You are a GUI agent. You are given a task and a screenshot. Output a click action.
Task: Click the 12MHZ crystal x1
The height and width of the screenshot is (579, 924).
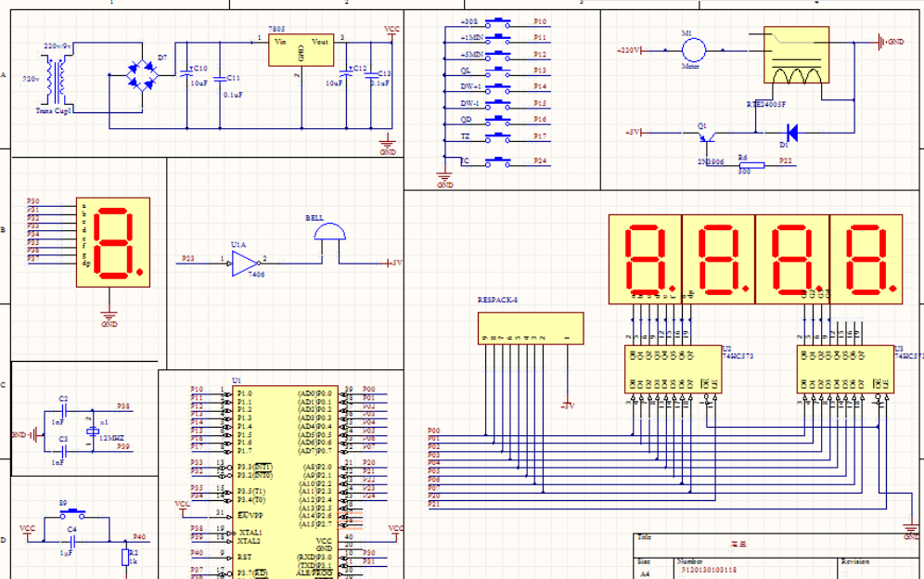[93, 431]
